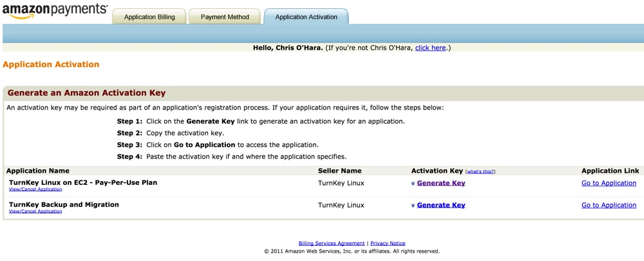Open the Billing Services Agreement
This screenshot has width=644, height=261.
point(332,243)
